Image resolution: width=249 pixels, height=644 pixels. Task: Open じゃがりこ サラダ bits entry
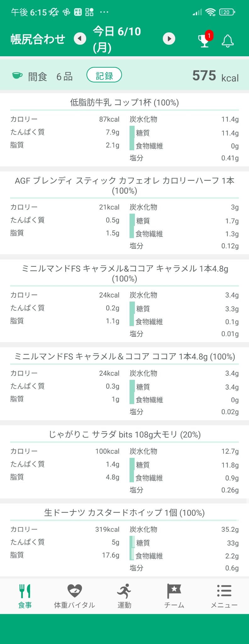(x=124, y=435)
